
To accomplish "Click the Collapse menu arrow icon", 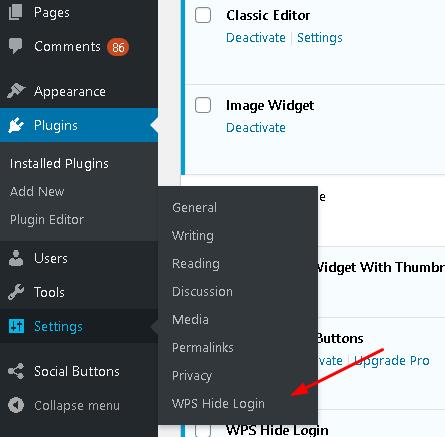I will pos(16,405).
